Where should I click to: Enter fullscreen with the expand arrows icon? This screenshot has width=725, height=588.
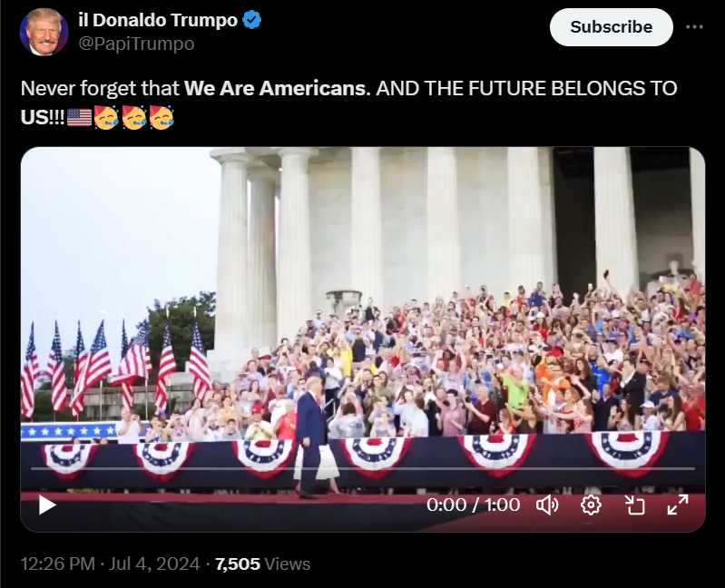[x=678, y=505]
